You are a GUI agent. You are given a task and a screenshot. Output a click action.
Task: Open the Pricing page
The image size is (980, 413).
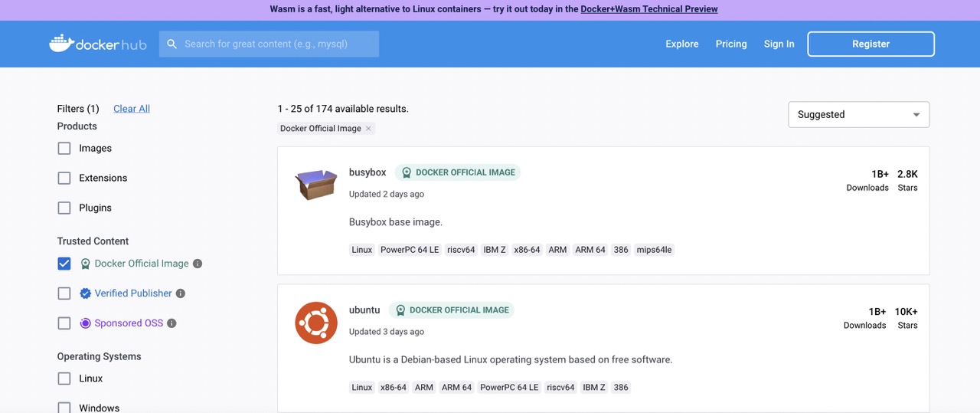pos(731,44)
